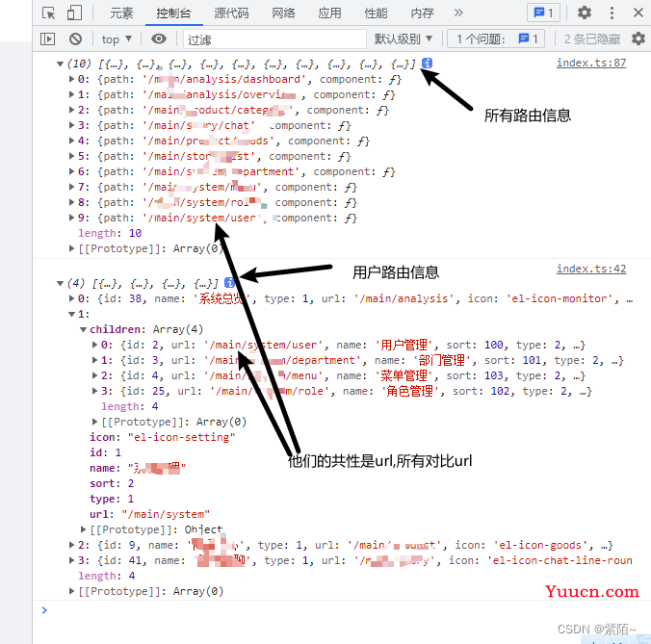Click the sort: 2 property line
The width and height of the screenshot is (651, 644).
[x=112, y=483]
